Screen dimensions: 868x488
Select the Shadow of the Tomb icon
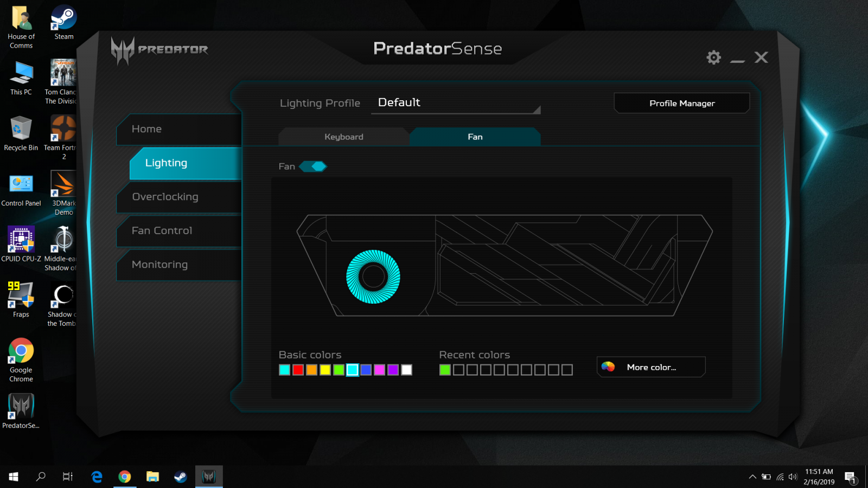coord(62,305)
